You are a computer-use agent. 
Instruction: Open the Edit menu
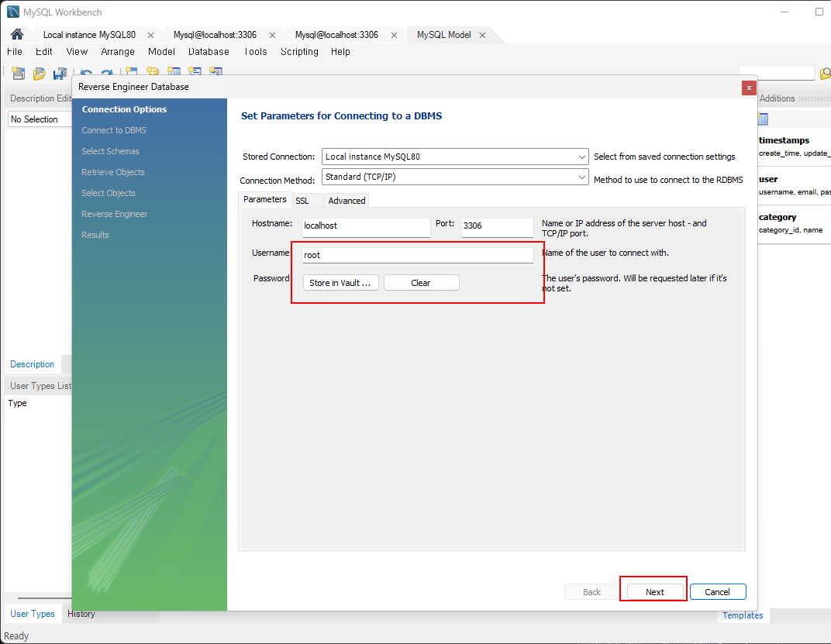point(44,51)
